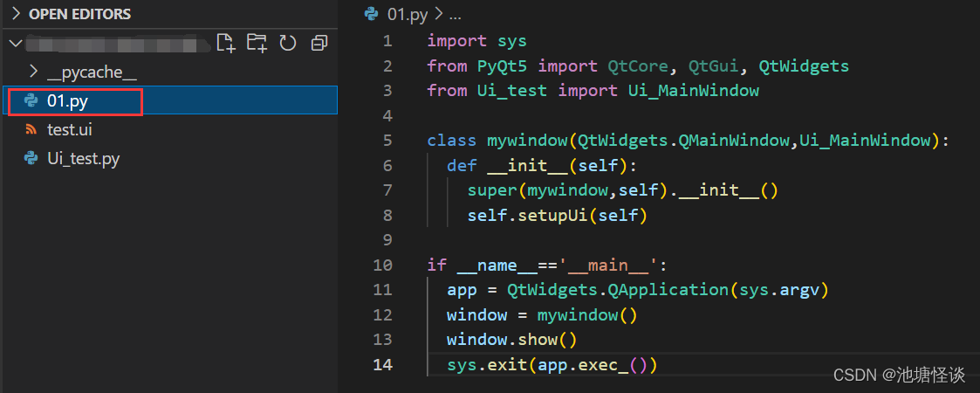Click the New Folder icon in explorer
This screenshot has width=980, height=393.
tap(257, 43)
